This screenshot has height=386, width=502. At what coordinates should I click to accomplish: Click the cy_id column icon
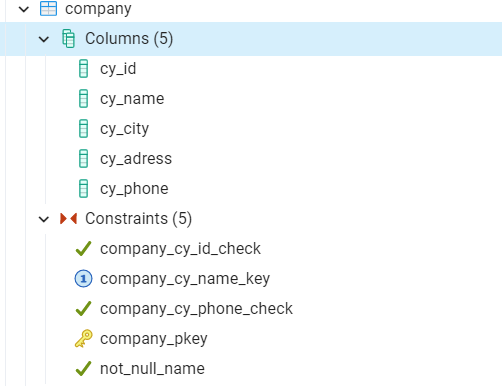(x=83, y=69)
